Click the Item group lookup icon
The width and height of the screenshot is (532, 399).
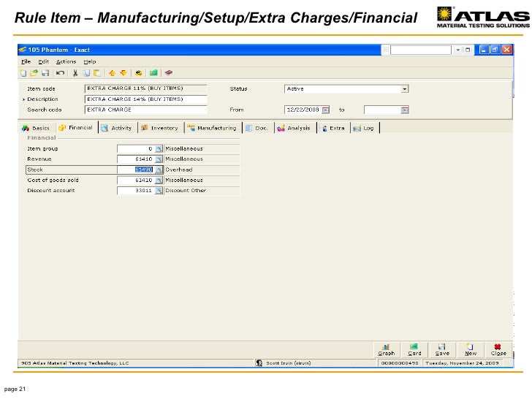pyautogui.click(x=159, y=149)
